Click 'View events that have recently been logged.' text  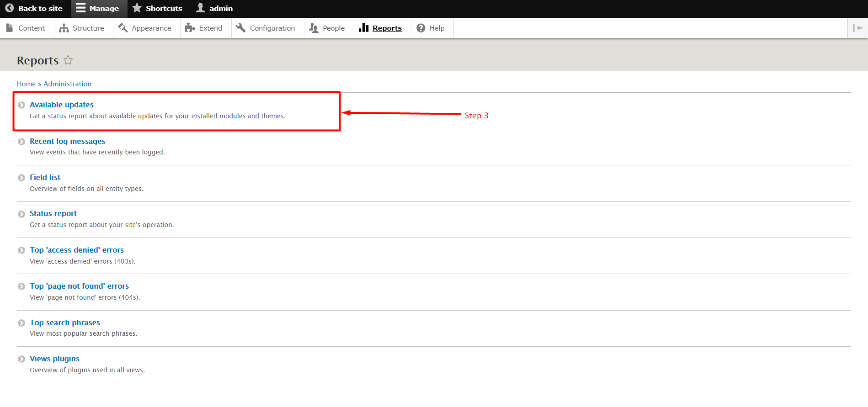tap(97, 152)
